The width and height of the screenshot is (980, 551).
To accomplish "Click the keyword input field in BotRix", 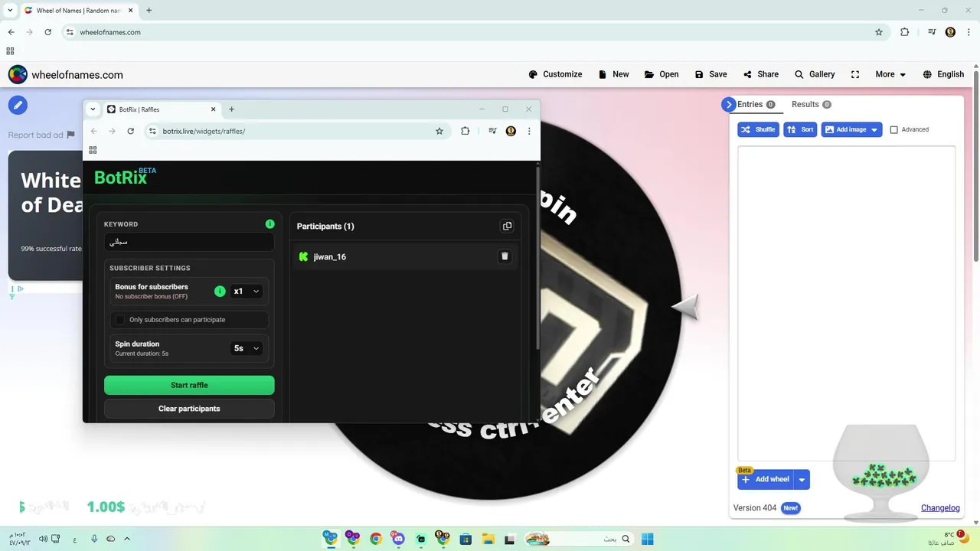I will pyautogui.click(x=189, y=242).
